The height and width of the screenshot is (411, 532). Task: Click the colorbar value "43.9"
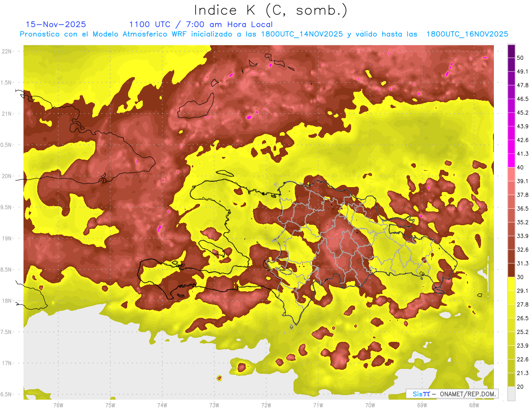(x=522, y=126)
